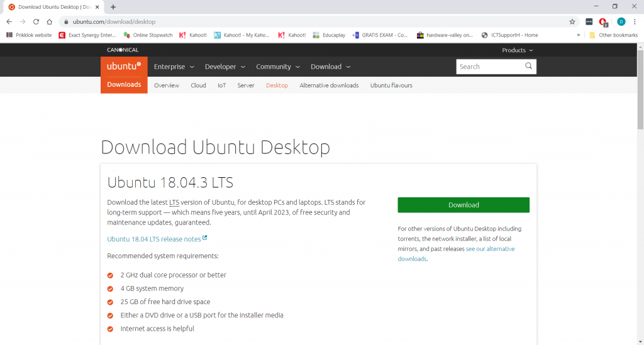Viewport: 644px width, 345px height.
Task: Open the Ubuntu 18.04 LTS release notes link
Action: pos(157,239)
